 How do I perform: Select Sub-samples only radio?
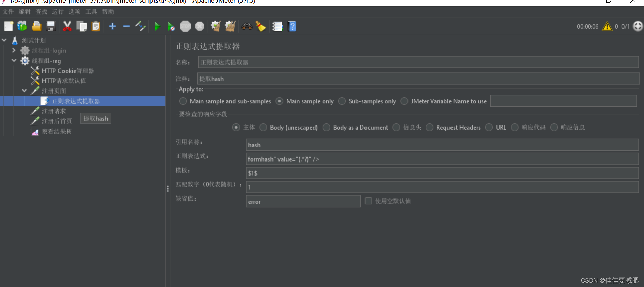tap(342, 101)
